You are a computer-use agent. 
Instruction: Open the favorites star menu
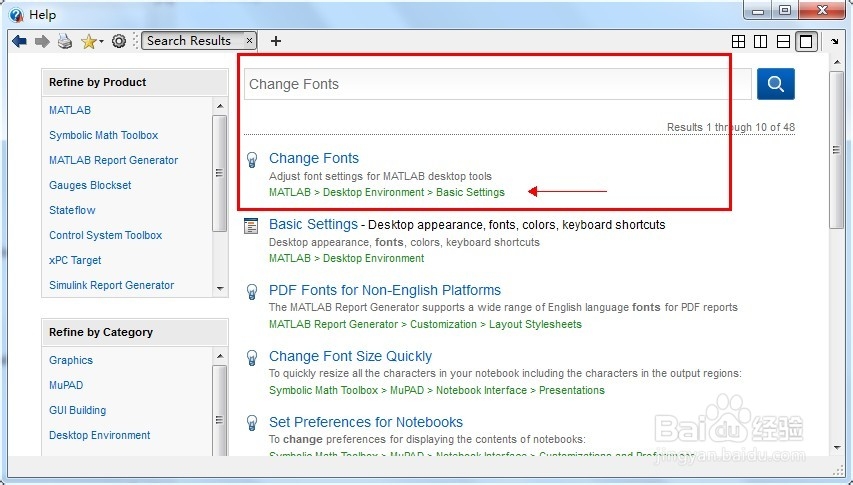[x=91, y=41]
